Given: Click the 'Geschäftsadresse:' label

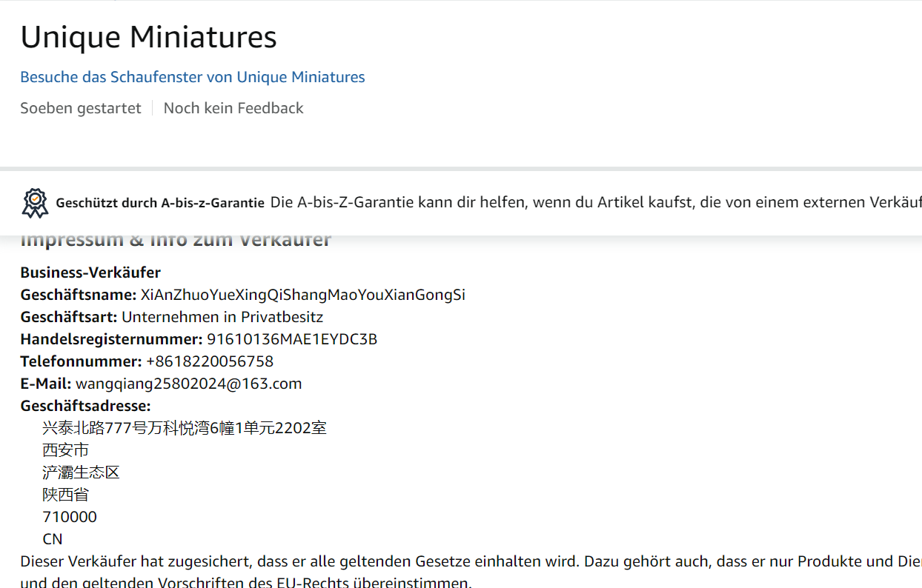Looking at the screenshot, I should click(x=85, y=406).
